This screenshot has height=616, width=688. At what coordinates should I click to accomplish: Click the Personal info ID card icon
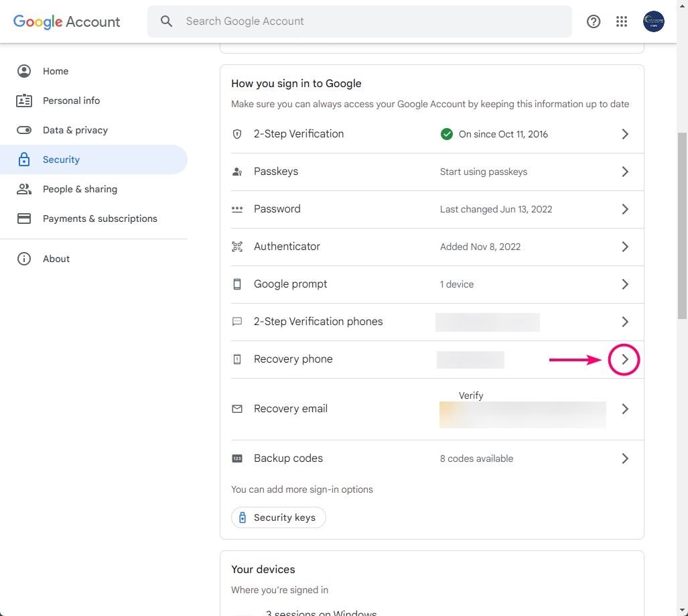(x=24, y=101)
